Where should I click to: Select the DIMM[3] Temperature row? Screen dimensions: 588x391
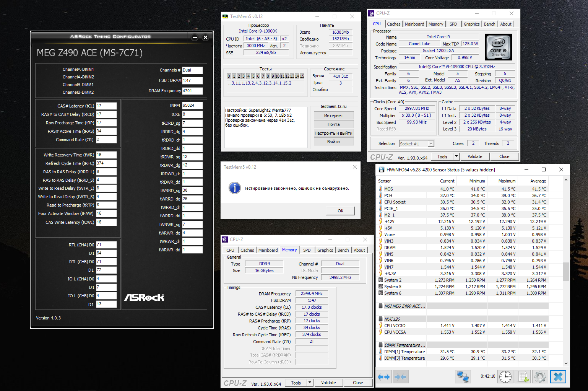tap(463, 358)
